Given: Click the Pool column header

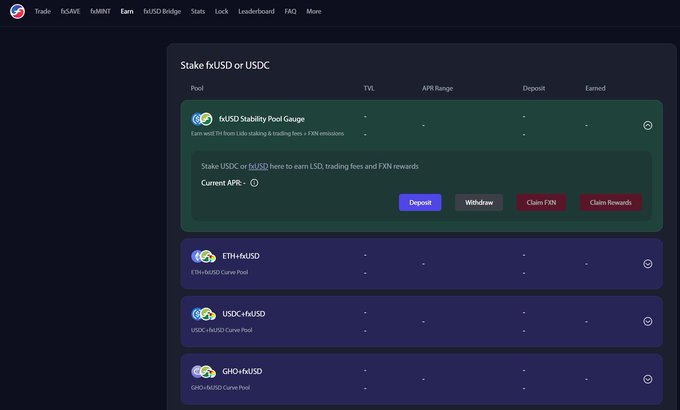Looking at the screenshot, I should 197,88.
